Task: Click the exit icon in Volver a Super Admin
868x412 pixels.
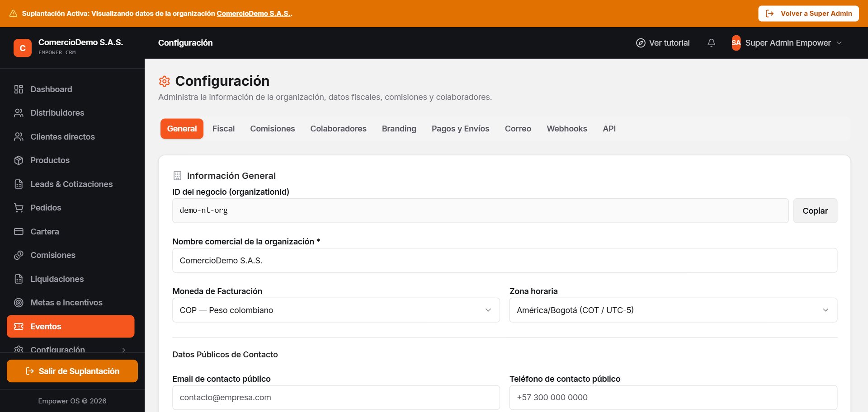Action: (x=769, y=14)
